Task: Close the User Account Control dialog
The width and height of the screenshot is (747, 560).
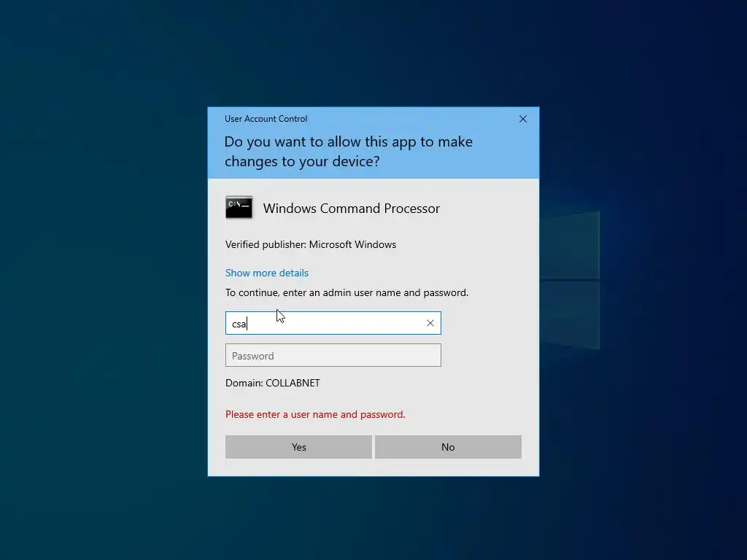Action: coord(522,119)
